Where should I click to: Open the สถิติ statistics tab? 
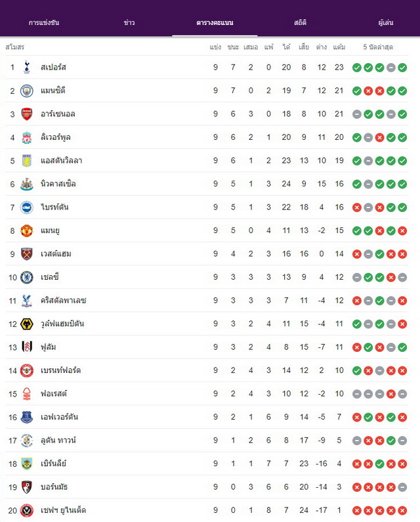[300, 22]
